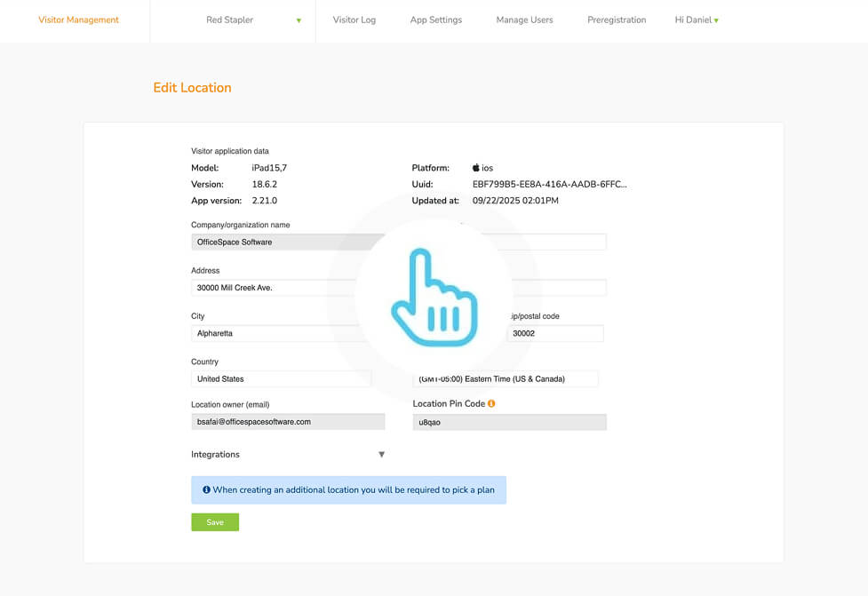Click the Apple iOS platform icon
868x596 pixels.
coord(476,168)
